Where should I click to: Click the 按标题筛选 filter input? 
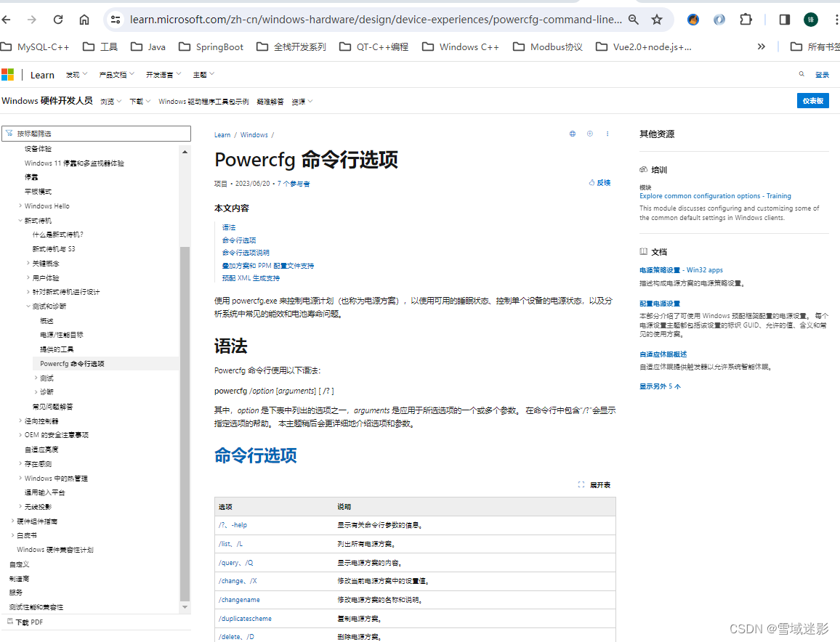point(97,134)
